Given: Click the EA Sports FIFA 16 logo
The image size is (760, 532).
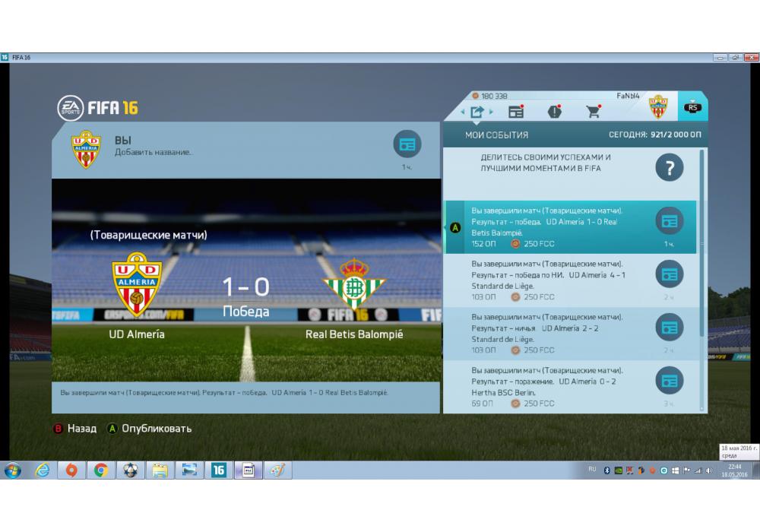Looking at the screenshot, I should point(97,108).
